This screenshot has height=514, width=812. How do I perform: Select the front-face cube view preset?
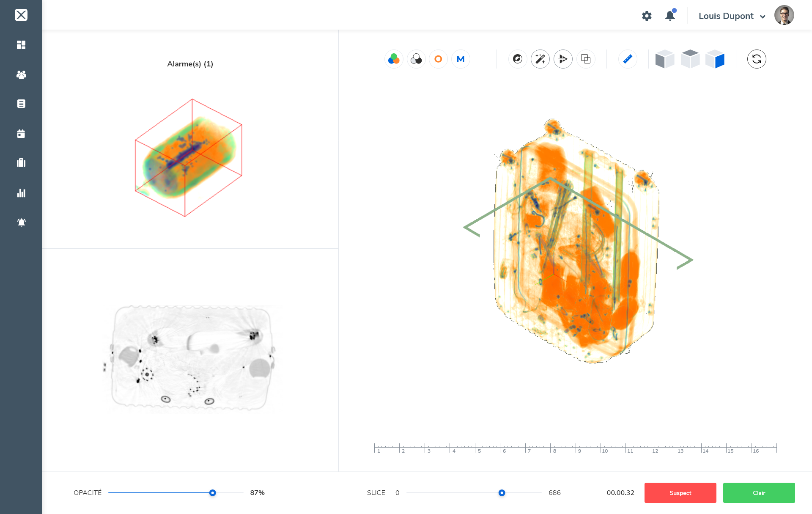pyautogui.click(x=664, y=59)
